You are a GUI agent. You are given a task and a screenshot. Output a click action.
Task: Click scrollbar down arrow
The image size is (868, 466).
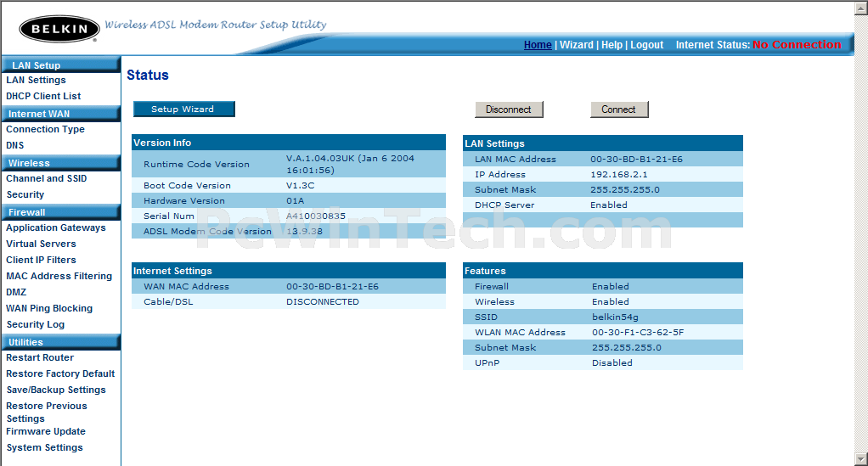pos(861,459)
